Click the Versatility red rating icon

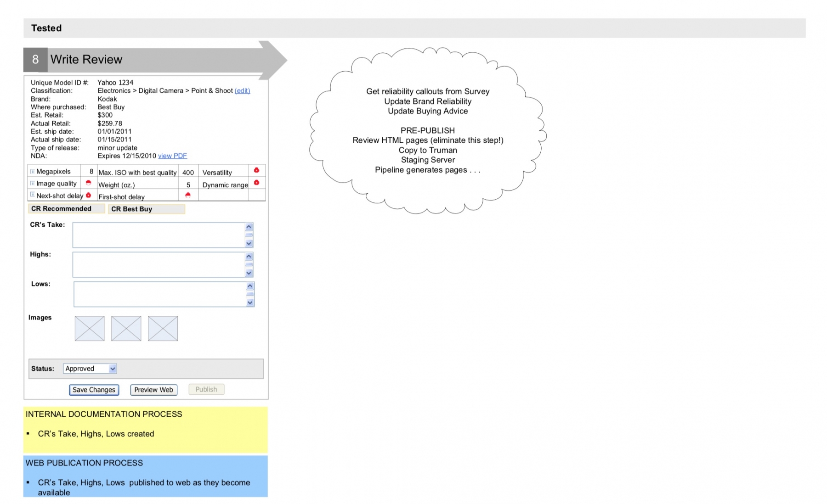[x=256, y=170]
